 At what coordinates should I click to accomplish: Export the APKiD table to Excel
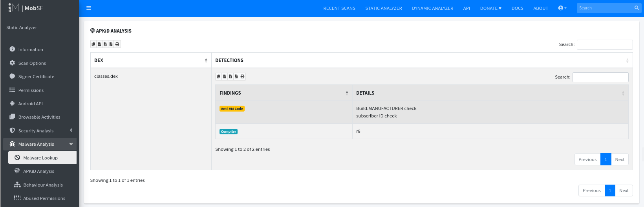coord(105,44)
